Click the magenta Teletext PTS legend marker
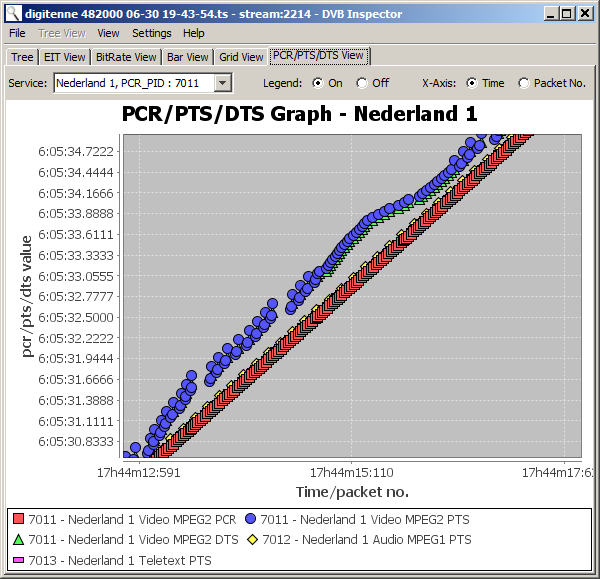Image resolution: width=600 pixels, height=579 pixels. pos(17,561)
